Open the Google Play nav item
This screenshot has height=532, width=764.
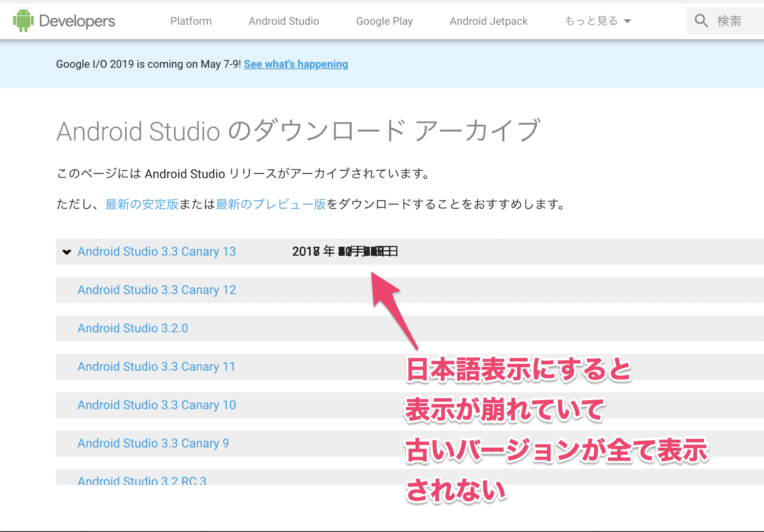384,21
